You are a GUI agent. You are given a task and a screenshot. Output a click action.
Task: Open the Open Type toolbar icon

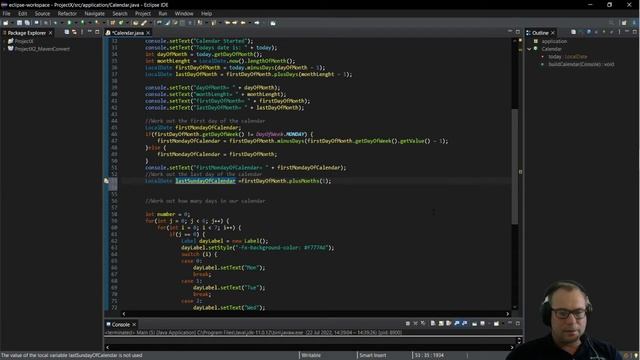[135, 23]
